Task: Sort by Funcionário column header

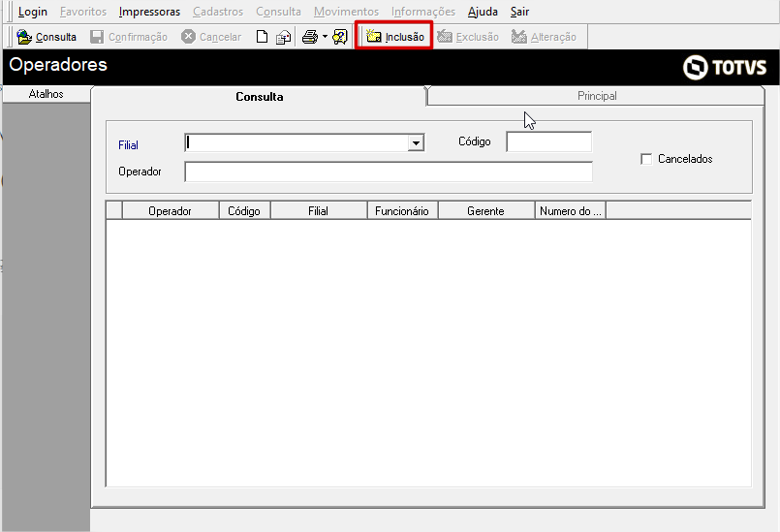Action: pos(402,211)
